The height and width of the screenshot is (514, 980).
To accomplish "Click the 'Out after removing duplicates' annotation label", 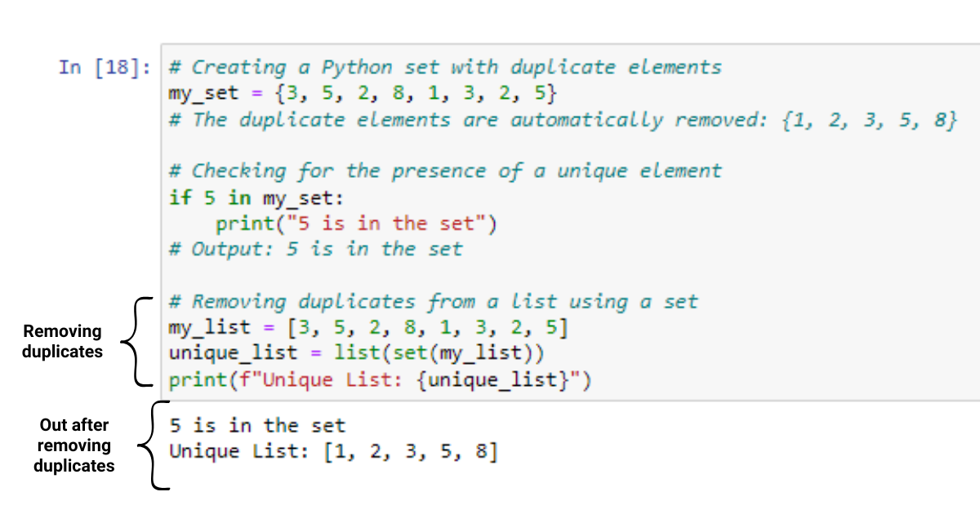I will (74, 445).
